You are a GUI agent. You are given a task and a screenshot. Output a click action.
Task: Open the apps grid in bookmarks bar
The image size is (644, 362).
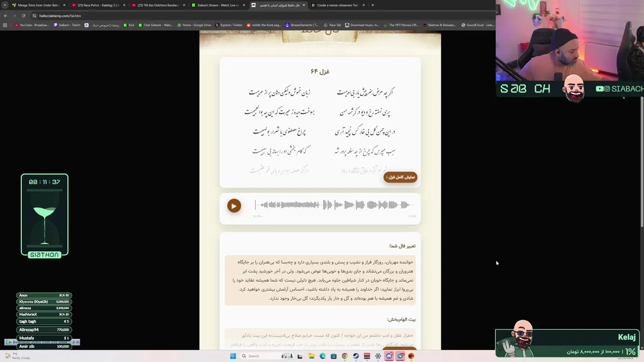pos(5,25)
